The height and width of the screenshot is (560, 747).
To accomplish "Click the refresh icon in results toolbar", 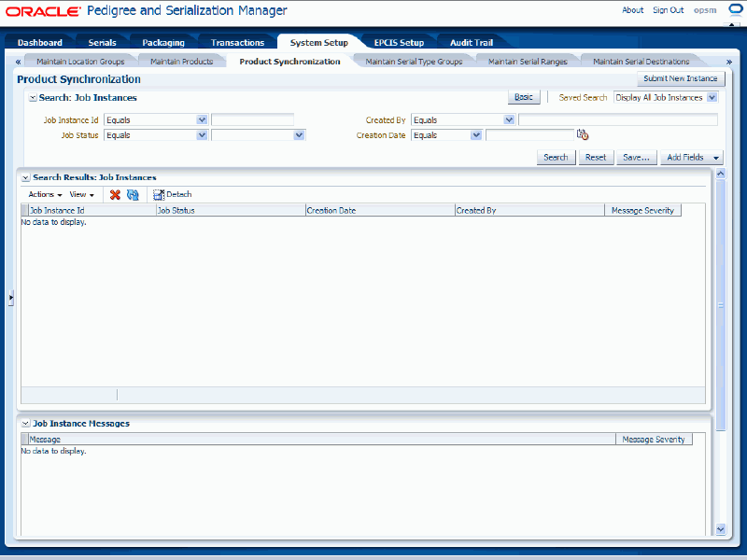I will (133, 194).
